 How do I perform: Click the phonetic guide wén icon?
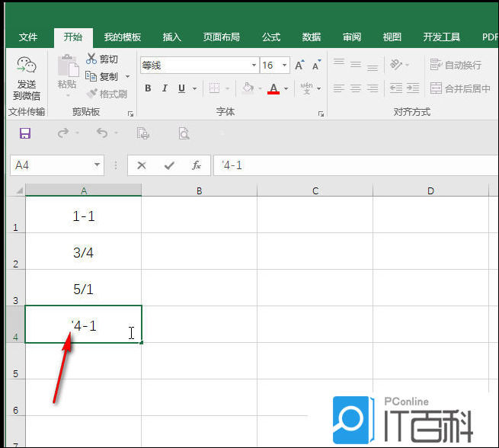(306, 88)
